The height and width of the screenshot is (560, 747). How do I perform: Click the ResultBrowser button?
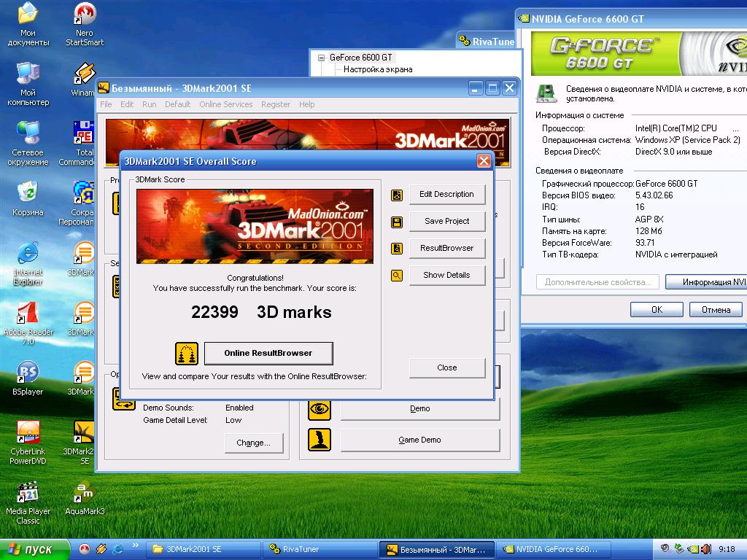pyautogui.click(x=447, y=248)
